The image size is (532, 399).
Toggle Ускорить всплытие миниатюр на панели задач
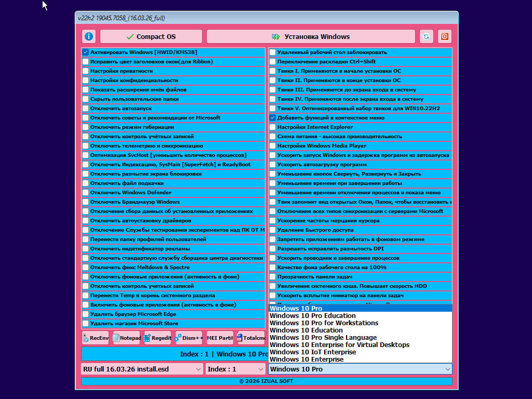272,296
